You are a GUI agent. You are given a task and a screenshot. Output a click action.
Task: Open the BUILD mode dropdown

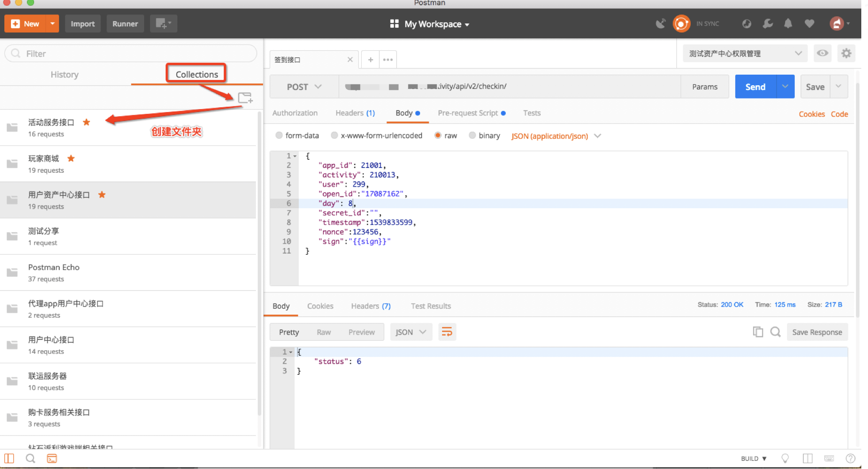[754, 458]
